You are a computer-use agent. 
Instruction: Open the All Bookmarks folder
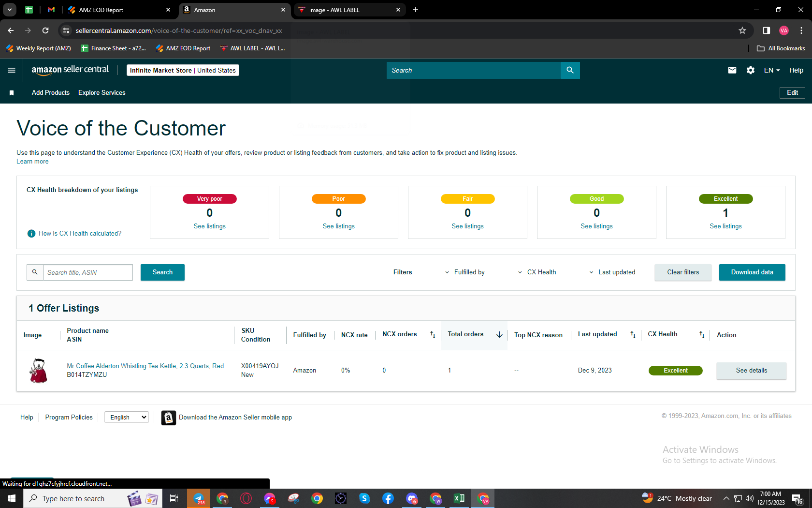[x=781, y=48]
